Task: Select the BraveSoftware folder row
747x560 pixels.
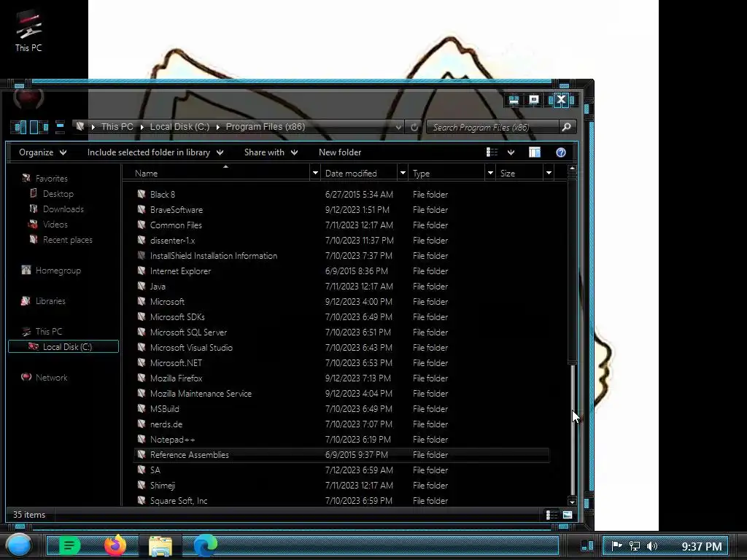Action: 341,209
